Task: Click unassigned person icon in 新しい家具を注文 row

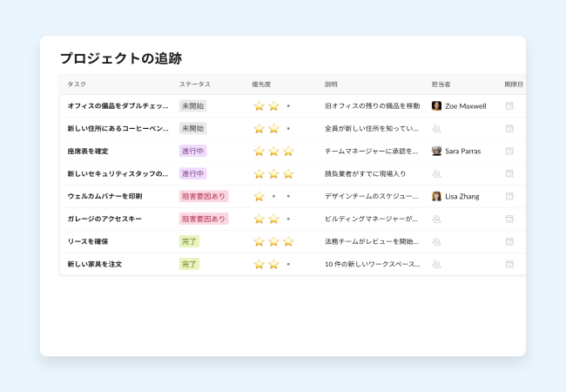Action: coord(436,264)
